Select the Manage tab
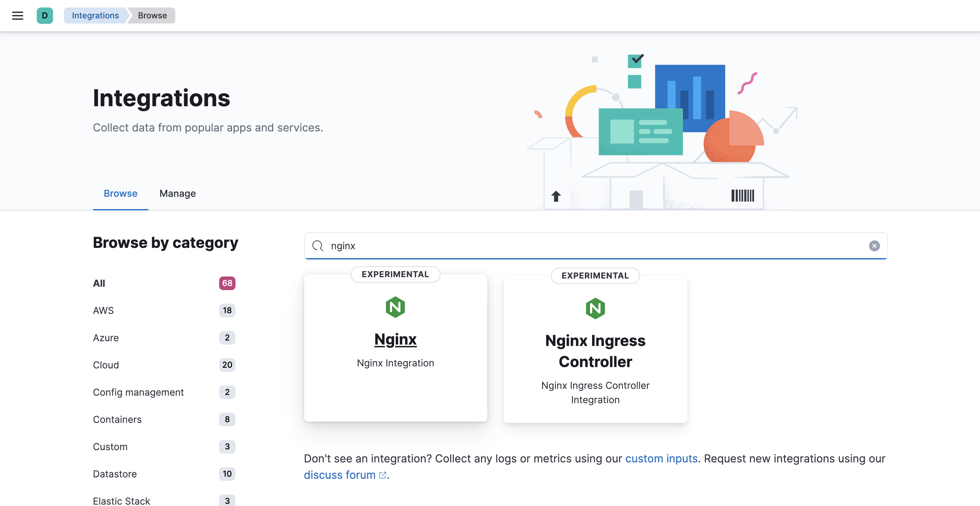Screen dimensions: 980x506 pyautogui.click(x=177, y=192)
